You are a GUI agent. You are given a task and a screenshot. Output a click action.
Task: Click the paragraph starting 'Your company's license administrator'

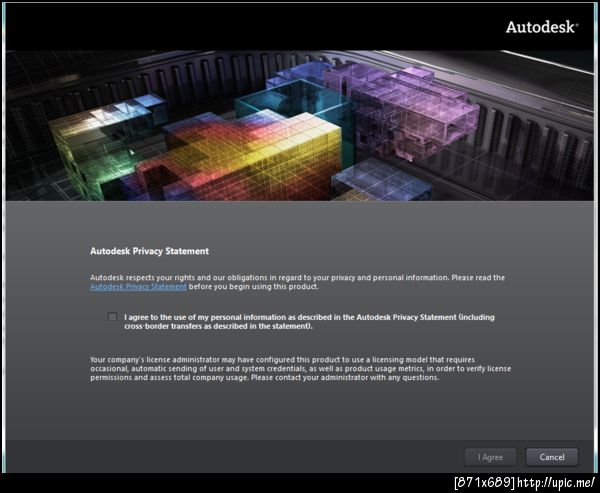(x=300, y=369)
